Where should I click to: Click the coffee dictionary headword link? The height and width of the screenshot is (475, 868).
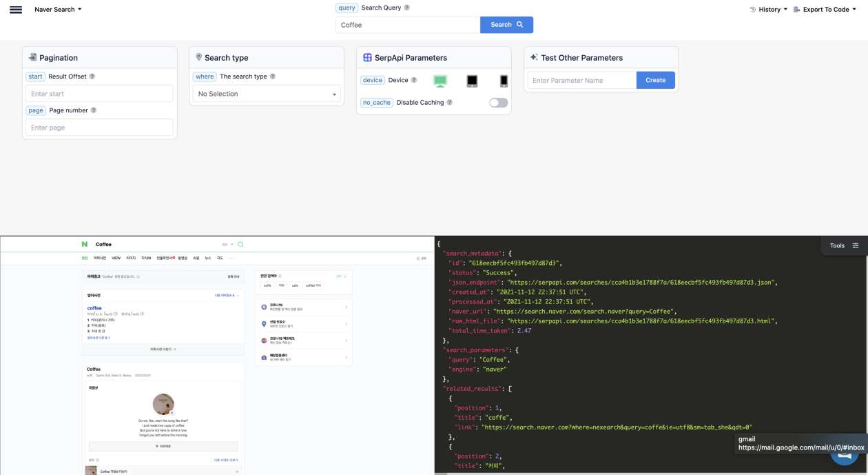(94, 307)
